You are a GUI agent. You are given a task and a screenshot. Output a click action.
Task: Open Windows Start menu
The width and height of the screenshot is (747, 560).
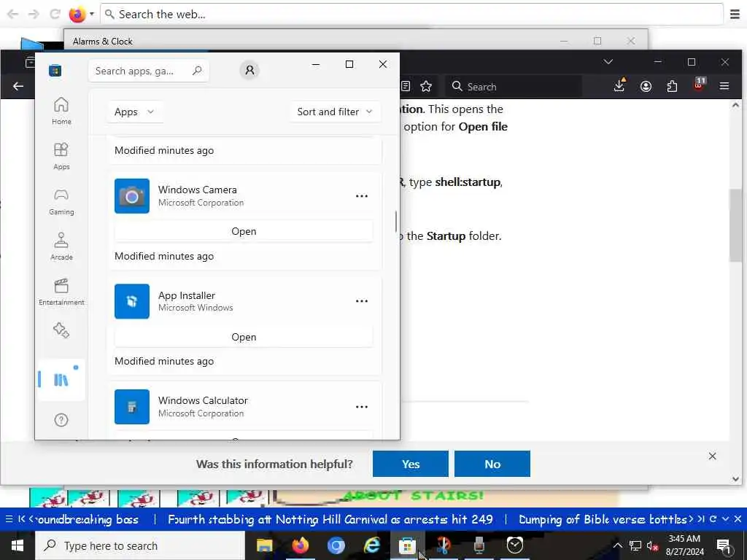[18, 545]
